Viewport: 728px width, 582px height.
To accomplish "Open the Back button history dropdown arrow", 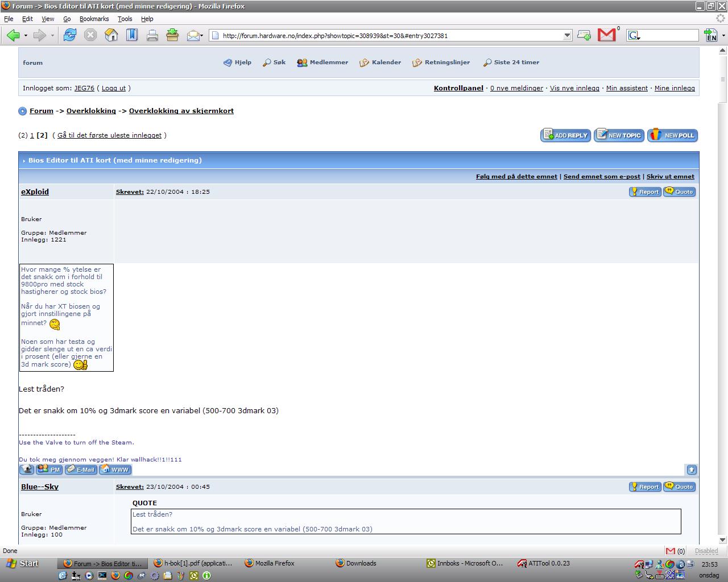I will [26, 35].
